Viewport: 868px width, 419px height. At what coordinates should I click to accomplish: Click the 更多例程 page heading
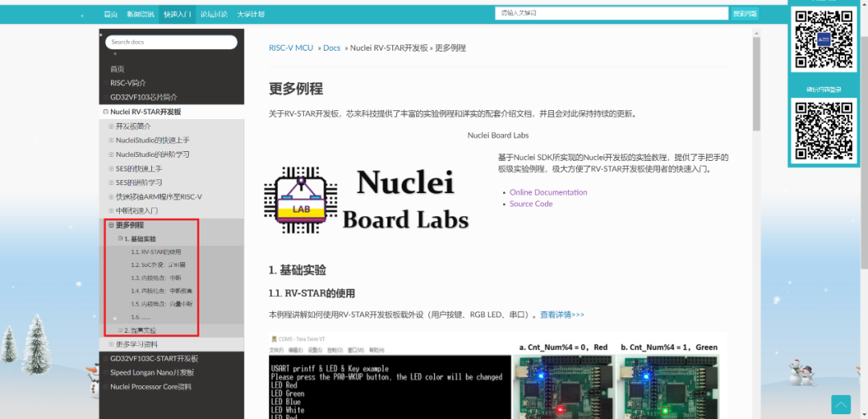pos(296,88)
